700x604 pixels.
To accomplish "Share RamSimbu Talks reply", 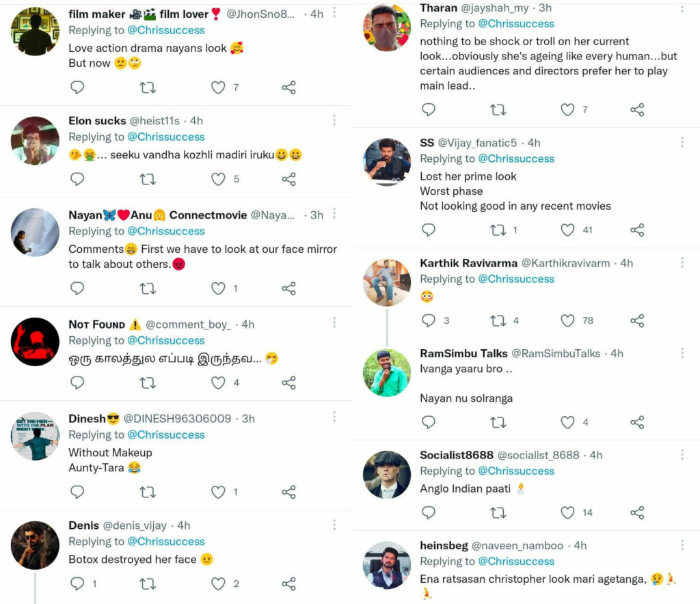I will [x=637, y=423].
